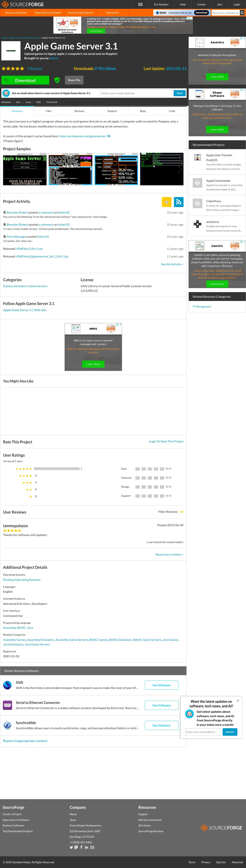This screenshot has height=868, width=246.
Task: Open Business Software menu
Action: click(16, 13)
